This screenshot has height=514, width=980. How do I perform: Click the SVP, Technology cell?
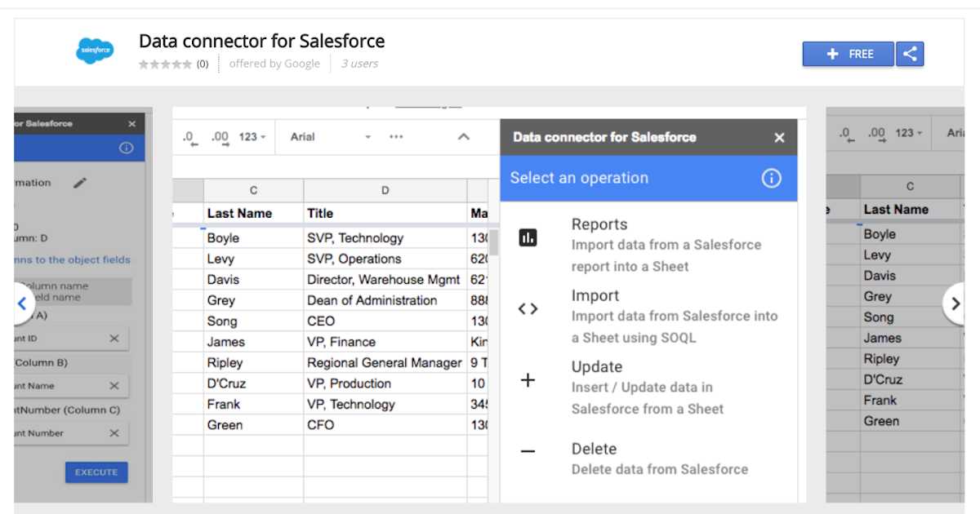point(385,238)
